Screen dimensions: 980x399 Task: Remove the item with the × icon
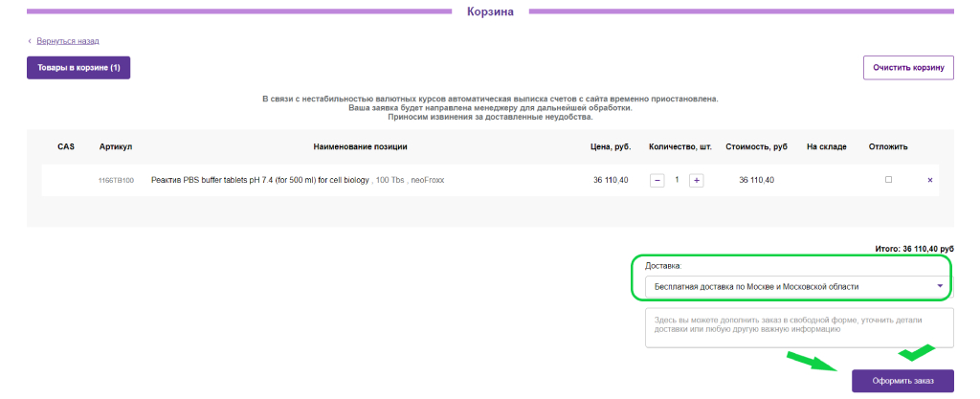coord(929,180)
